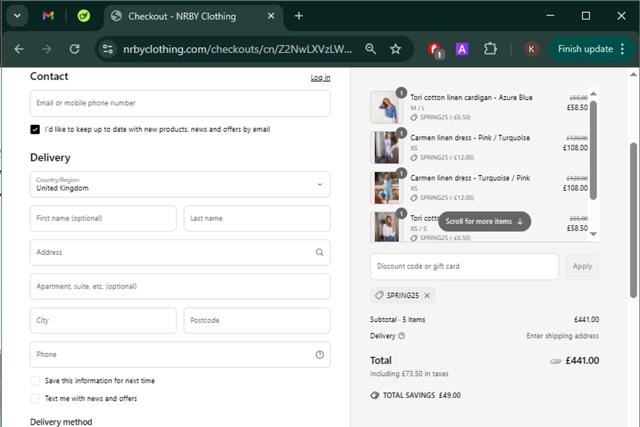
Task: Click the Turquoise / Pink dress discount tag icon
Action: pos(414,198)
